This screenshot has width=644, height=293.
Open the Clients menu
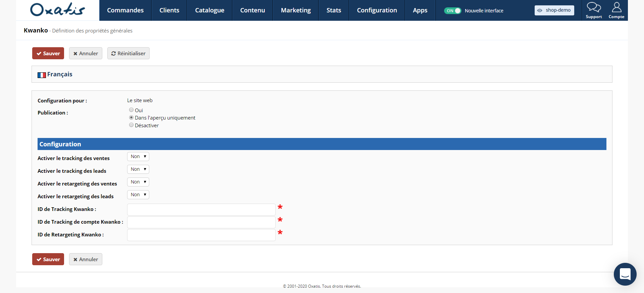(169, 10)
